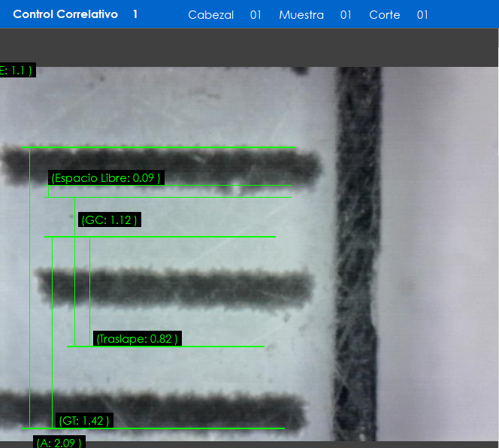
Task: Click the Control Correlativo header label
Action: tap(65, 14)
